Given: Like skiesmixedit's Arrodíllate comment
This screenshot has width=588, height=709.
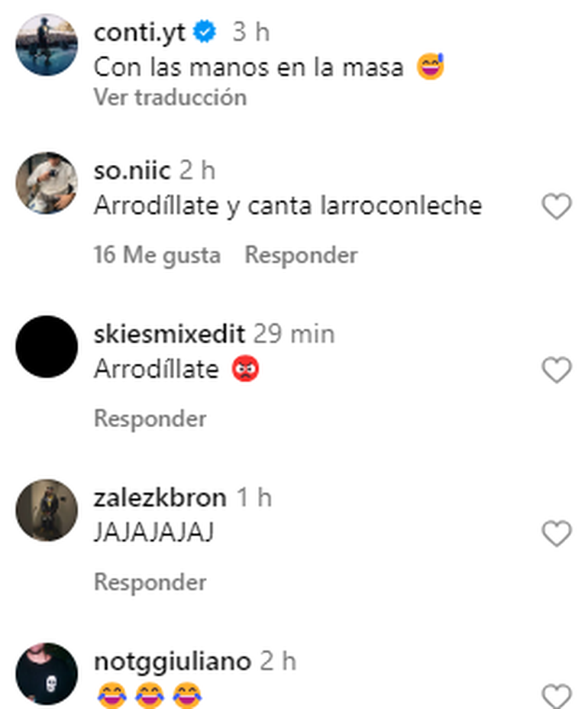Looking at the screenshot, I should click(557, 370).
